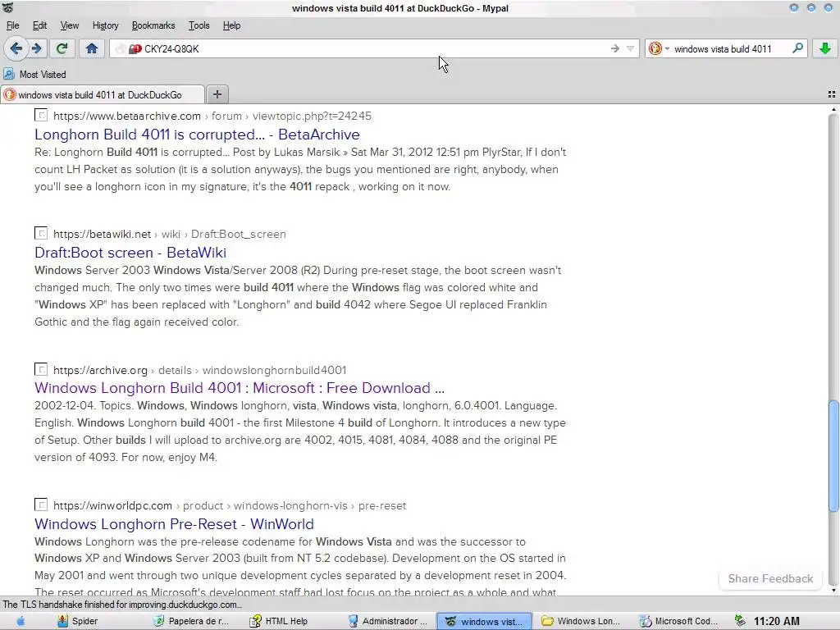
Task: Switch to windows vist... taskbar button
Action: pos(484,622)
